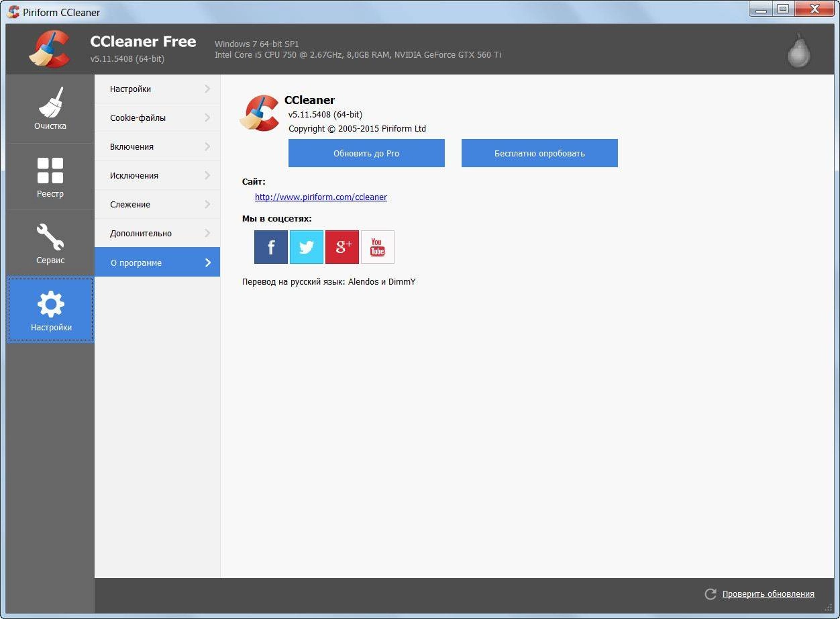Open the Реестр registry section
840x619 pixels.
pos(50,177)
